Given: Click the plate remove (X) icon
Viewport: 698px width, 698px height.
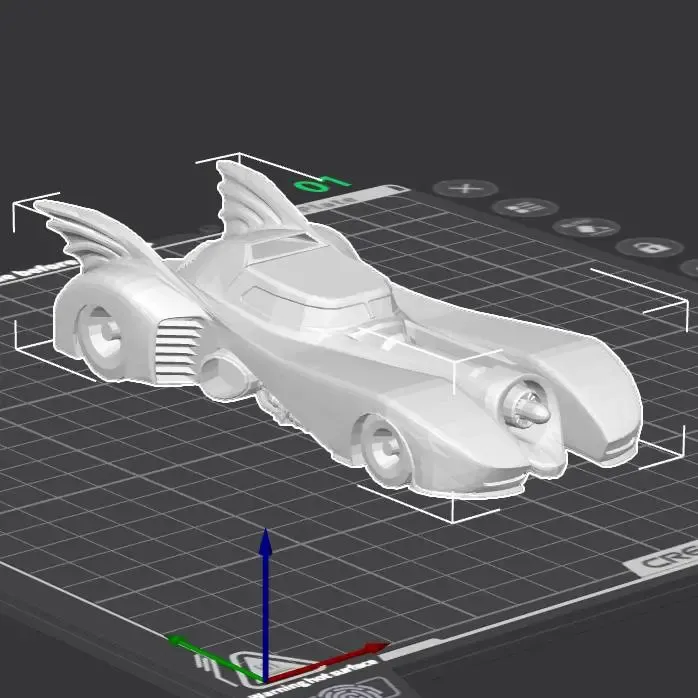Looking at the screenshot, I should pyautogui.click(x=465, y=189).
